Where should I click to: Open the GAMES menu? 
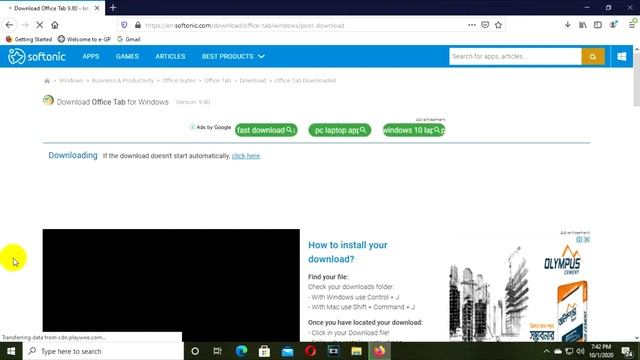coord(127,56)
